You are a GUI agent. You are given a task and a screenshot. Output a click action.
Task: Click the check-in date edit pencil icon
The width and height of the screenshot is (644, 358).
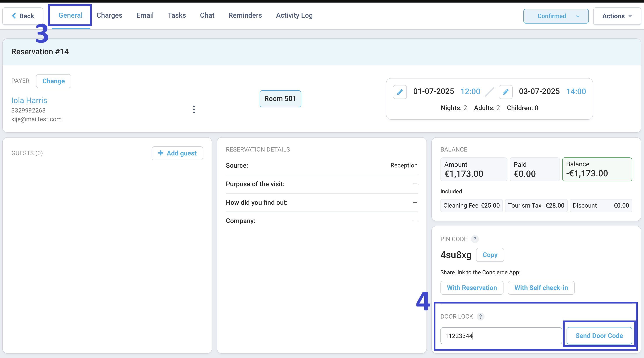[x=400, y=92]
